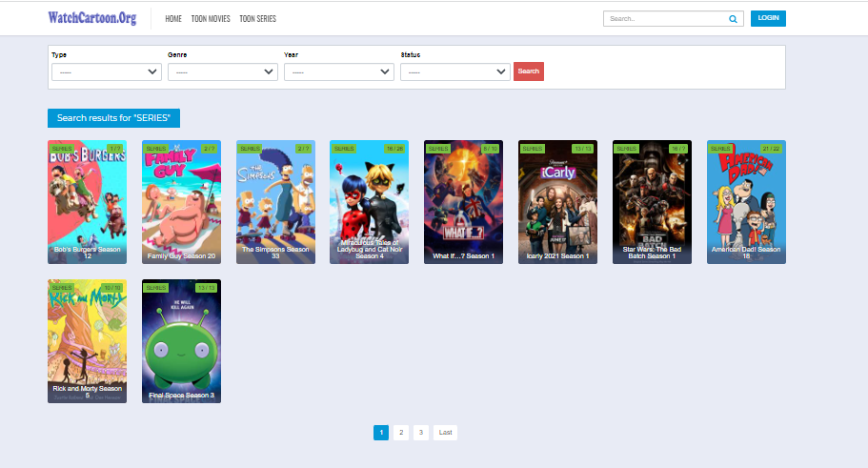
Task: Open What If...? Season 1 poster
Action: 463,202
